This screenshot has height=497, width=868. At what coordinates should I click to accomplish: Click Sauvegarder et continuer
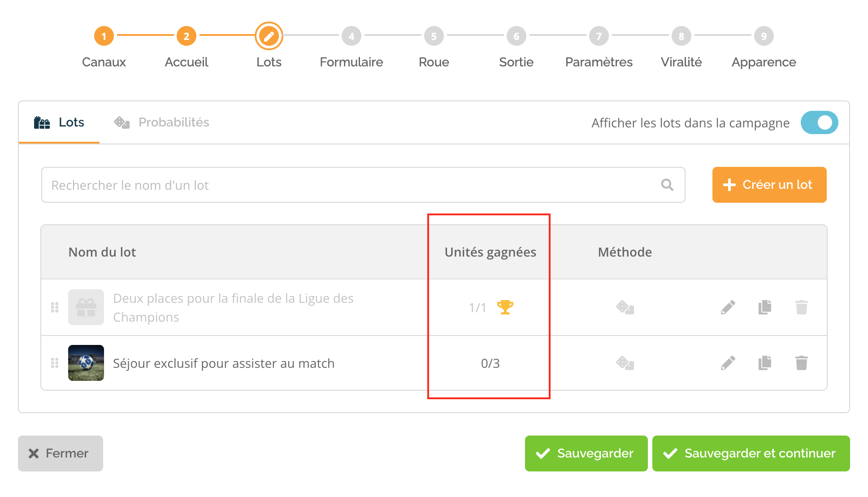[x=751, y=453]
